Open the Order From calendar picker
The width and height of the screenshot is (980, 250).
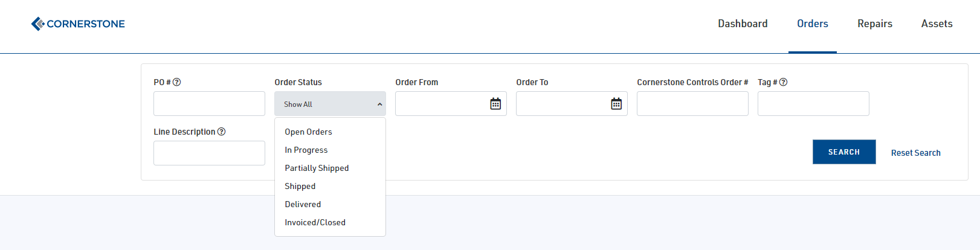(495, 104)
